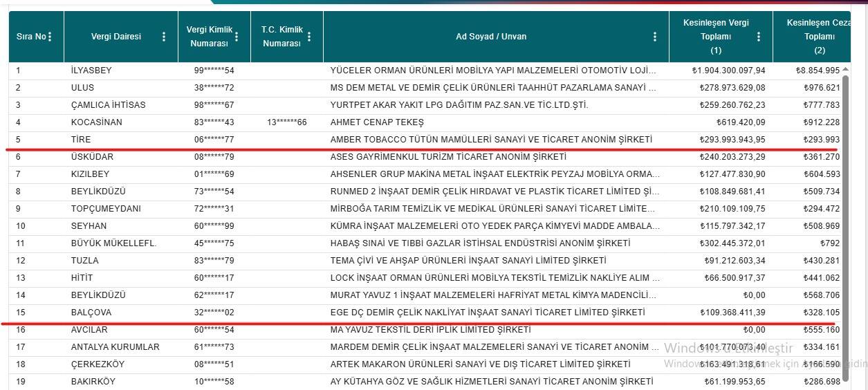The image size is (868, 390).
Task: Open T.C. Kimlik Numarası column menu icon
Action: pyautogui.click(x=309, y=37)
